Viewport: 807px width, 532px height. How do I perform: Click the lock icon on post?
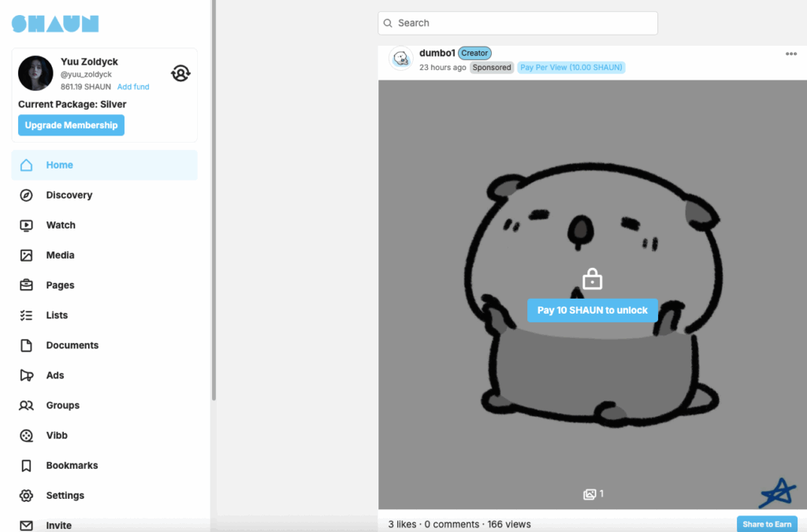(593, 279)
